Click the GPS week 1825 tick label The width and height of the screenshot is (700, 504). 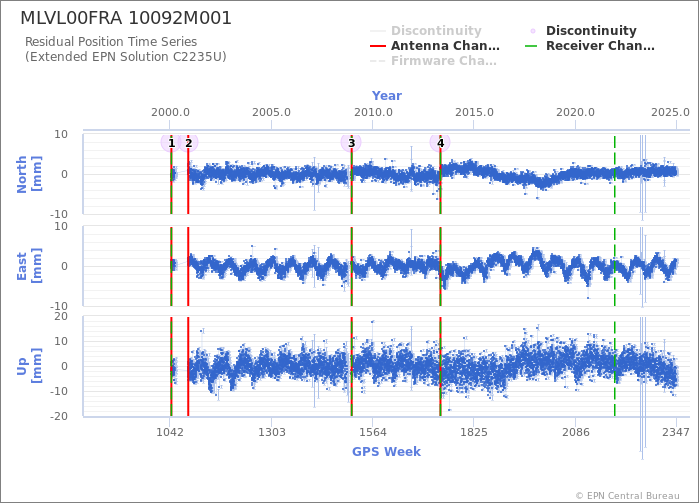474,432
